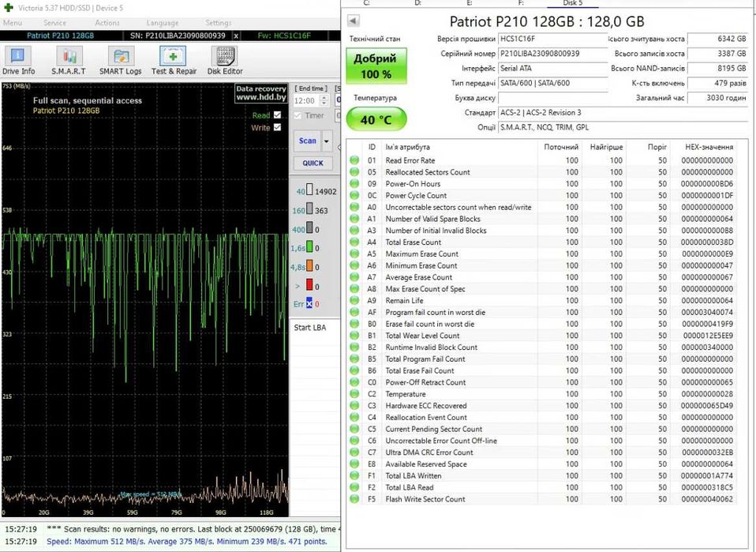Click the Patriot P210 128GB device tab
The image size is (756, 552).
[x=60, y=36]
